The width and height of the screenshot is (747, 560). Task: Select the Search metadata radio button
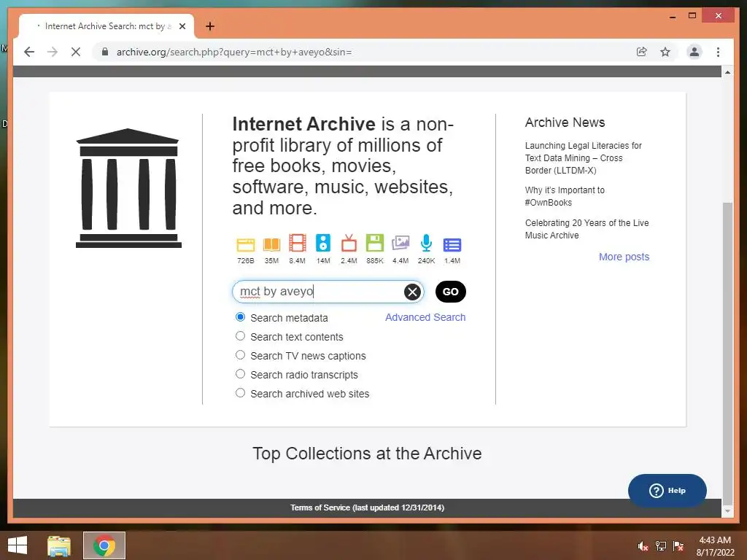(241, 317)
